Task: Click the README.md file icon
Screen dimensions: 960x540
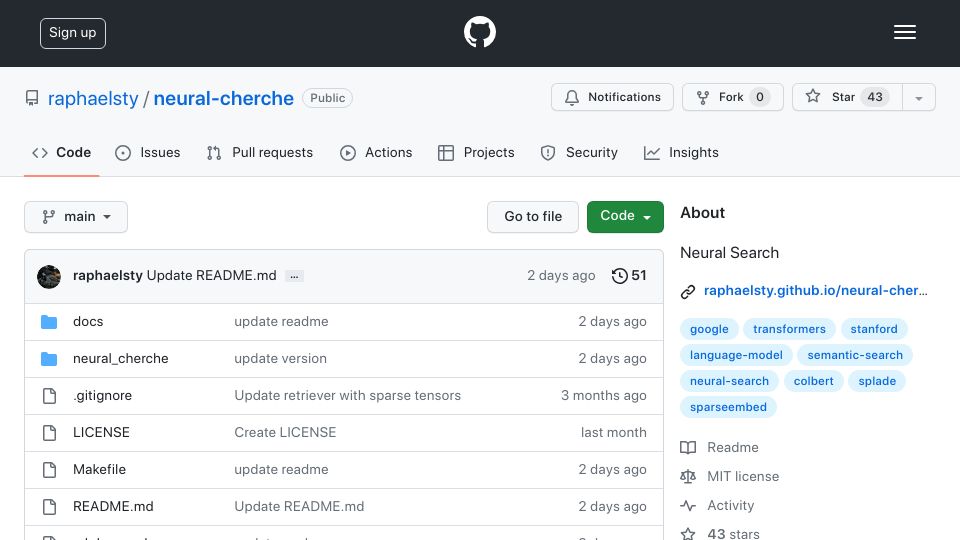Action: [x=50, y=507]
